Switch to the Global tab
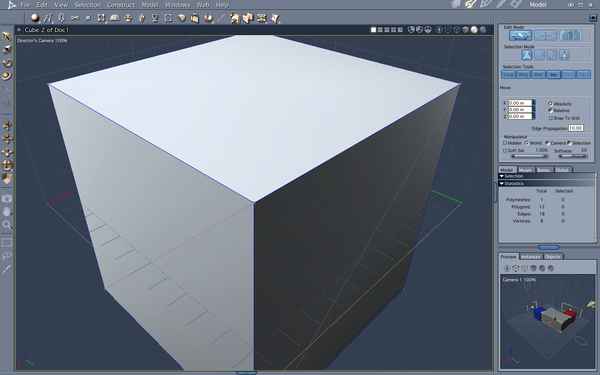Screen dimensions: 600x375 [562, 170]
